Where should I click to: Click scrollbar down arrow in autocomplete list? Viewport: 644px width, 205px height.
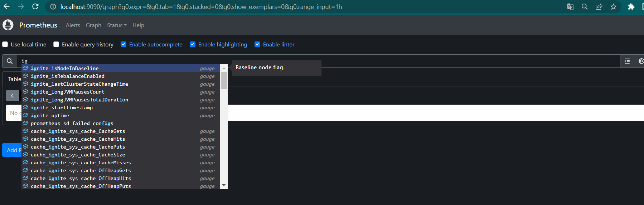(x=224, y=185)
